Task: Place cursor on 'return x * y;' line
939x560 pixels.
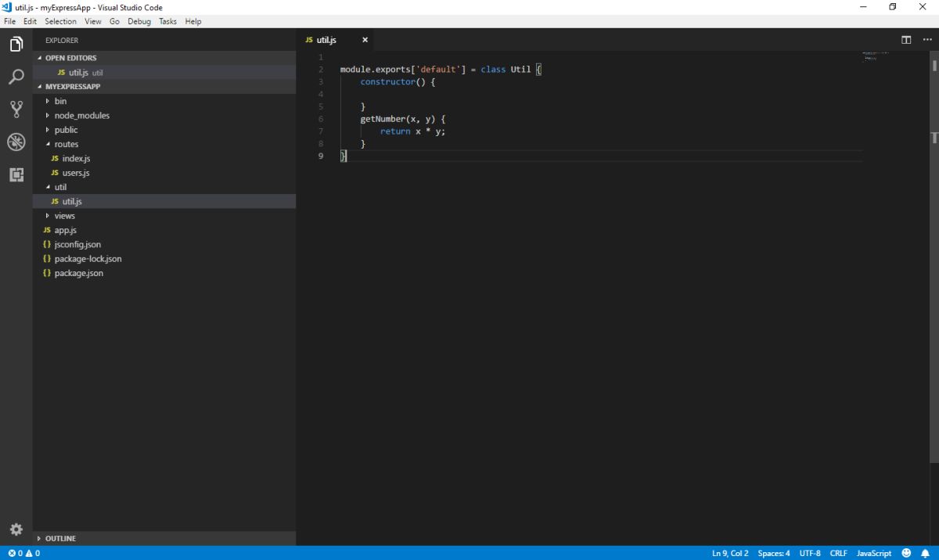Action: point(412,131)
